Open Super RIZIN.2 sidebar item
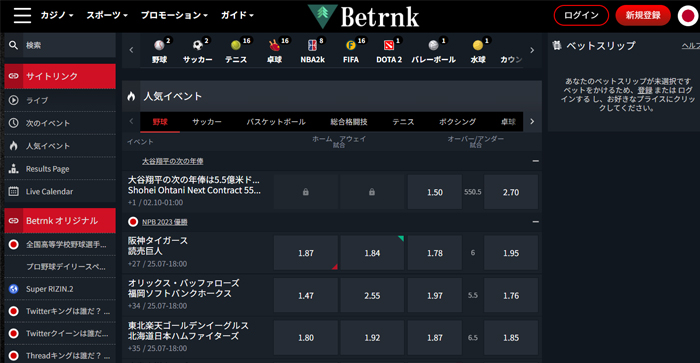The height and width of the screenshot is (363, 700). [x=60, y=289]
